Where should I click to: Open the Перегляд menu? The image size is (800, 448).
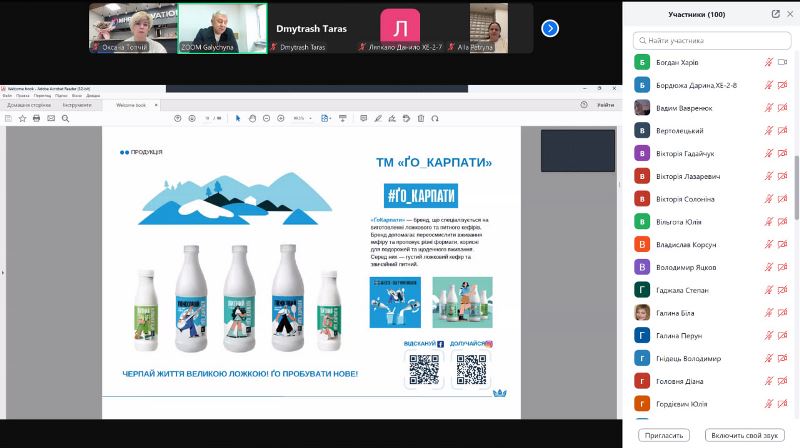coord(42,95)
